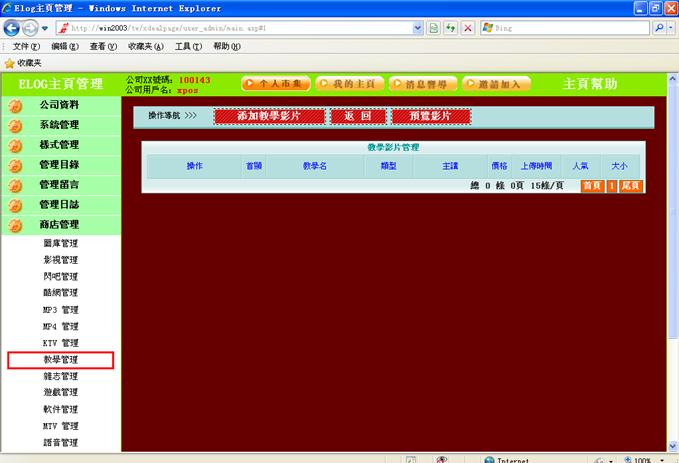This screenshot has width=679, height=463.
Task: Select 雜志管理 in the sidebar list
Action: click(60, 377)
